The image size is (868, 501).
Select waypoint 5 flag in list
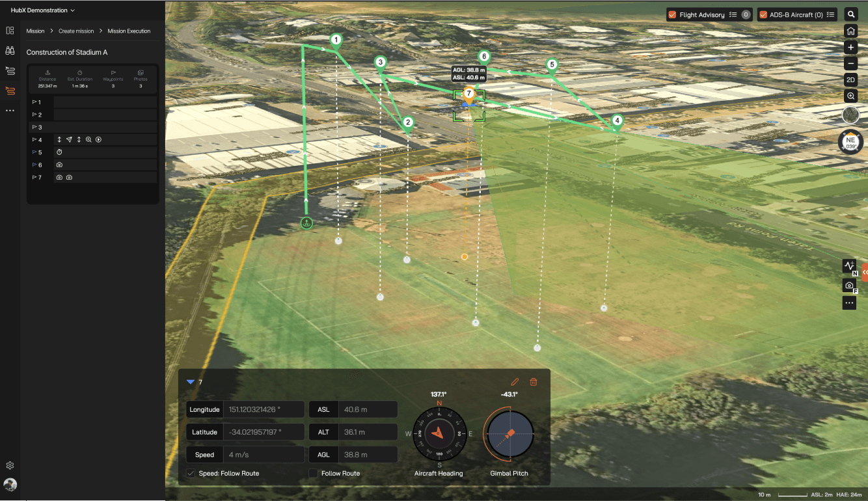[x=34, y=152]
